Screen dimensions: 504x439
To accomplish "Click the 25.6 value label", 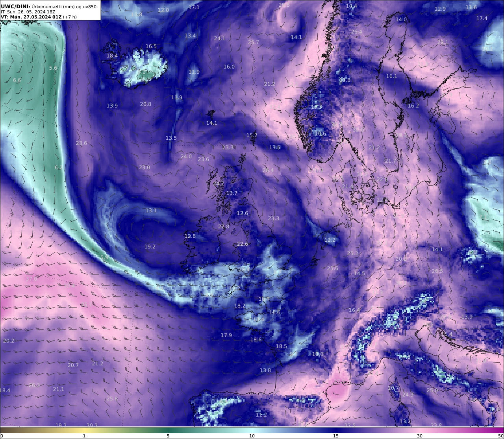I will [x=333, y=268].
